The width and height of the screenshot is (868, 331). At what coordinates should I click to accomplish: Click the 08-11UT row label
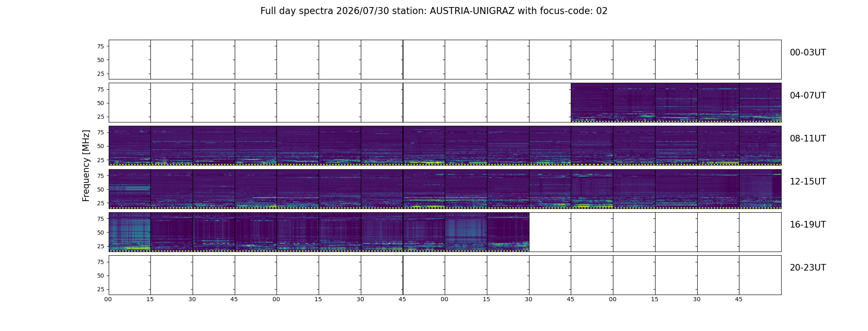click(808, 139)
